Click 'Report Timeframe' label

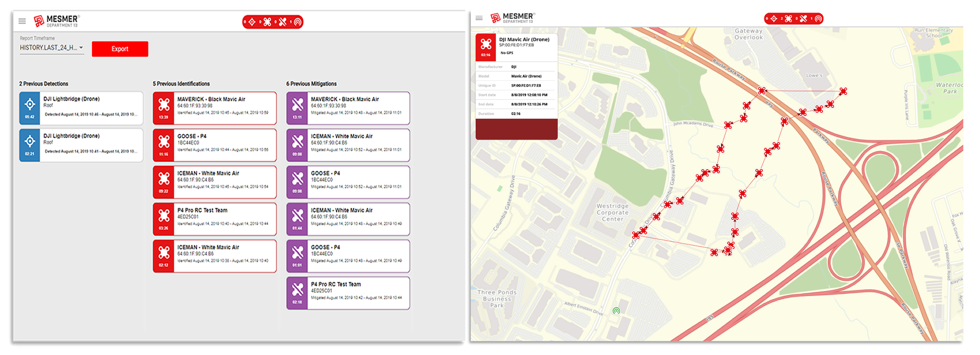pyautogui.click(x=37, y=38)
